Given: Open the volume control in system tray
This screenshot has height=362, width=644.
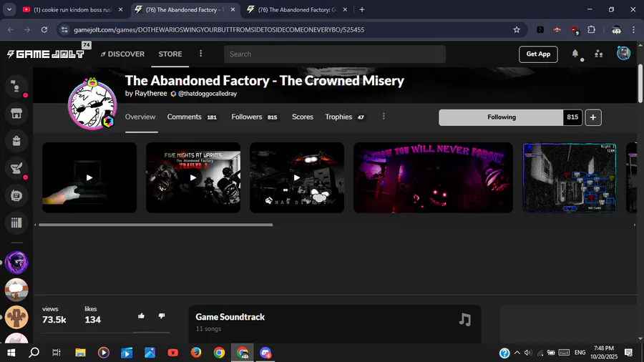Looking at the screenshot, I should [528, 353].
